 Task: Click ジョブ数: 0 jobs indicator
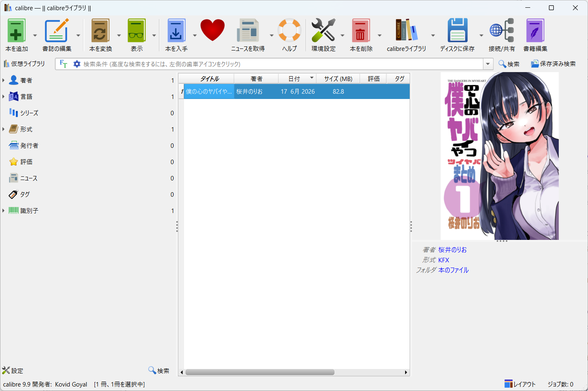560,384
